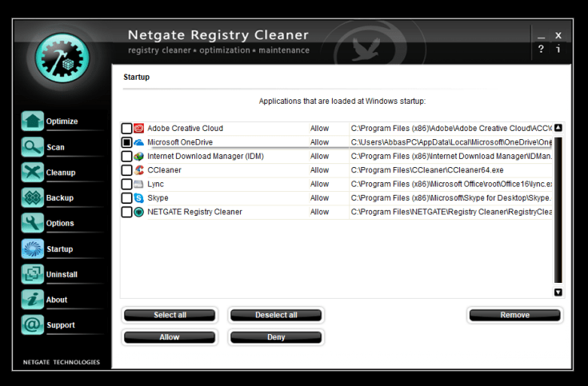This screenshot has height=386, width=588.
Task: Open the Backup menu label
Action: (x=60, y=198)
